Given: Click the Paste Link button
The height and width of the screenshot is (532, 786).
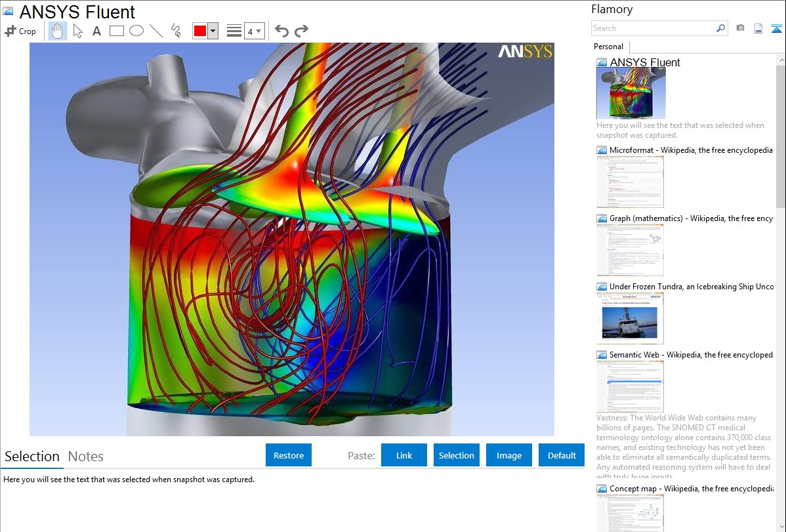Looking at the screenshot, I should (404, 455).
